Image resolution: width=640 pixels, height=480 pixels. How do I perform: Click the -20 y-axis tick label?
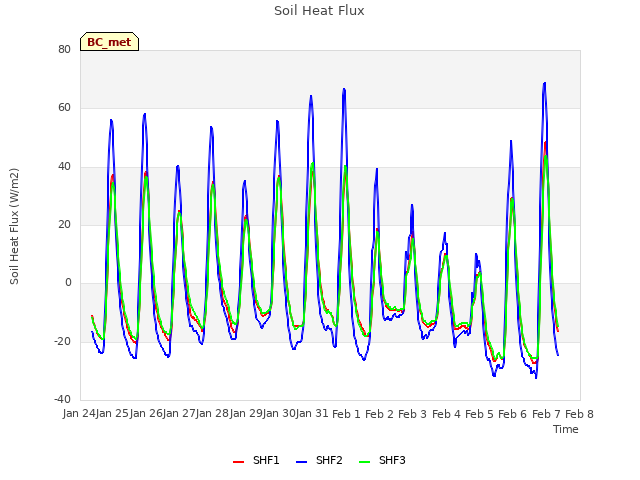[x=62, y=341]
